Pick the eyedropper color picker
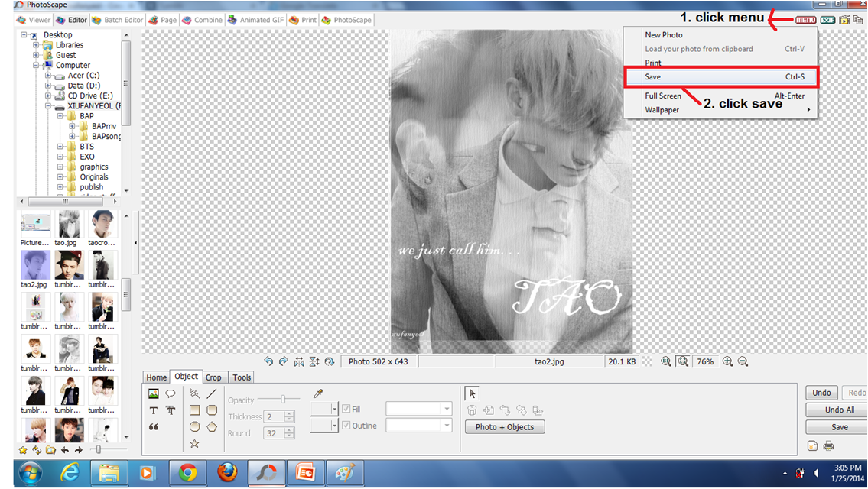 click(x=317, y=393)
